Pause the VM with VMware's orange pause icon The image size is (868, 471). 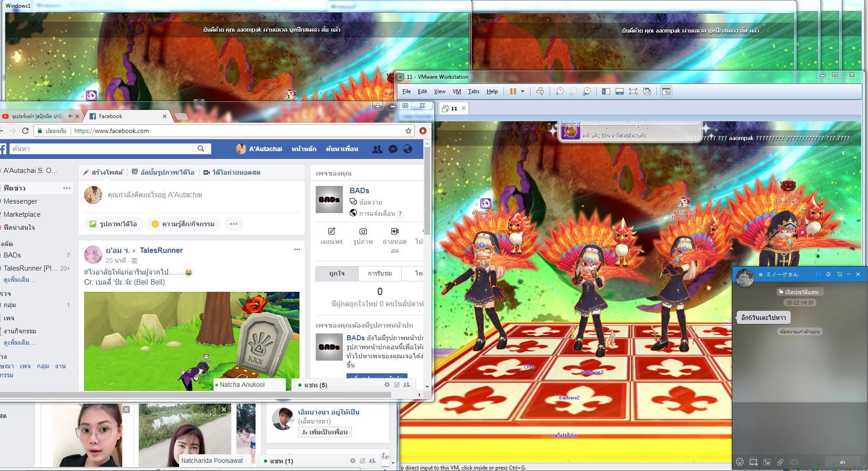point(513,91)
